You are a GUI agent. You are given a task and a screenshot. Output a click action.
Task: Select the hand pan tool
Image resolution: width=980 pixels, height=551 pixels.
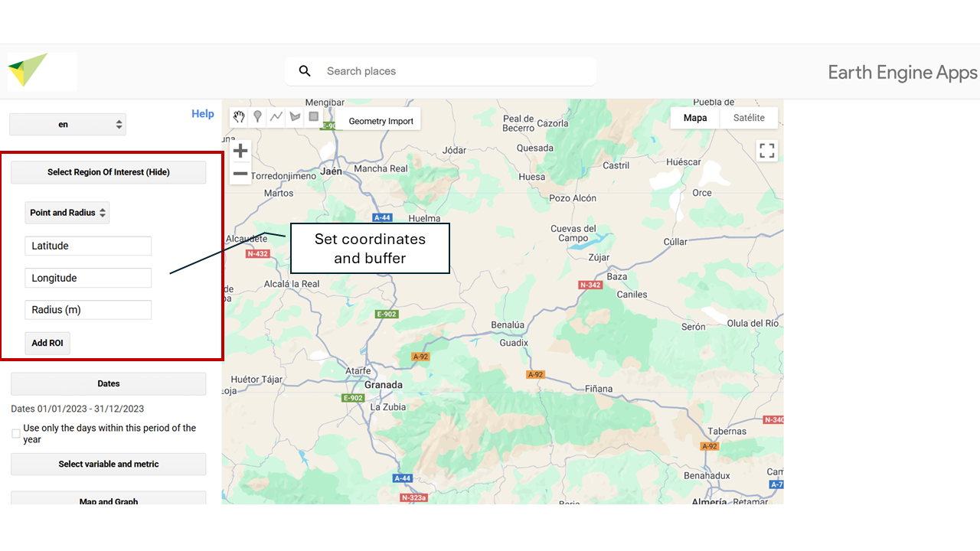239,117
